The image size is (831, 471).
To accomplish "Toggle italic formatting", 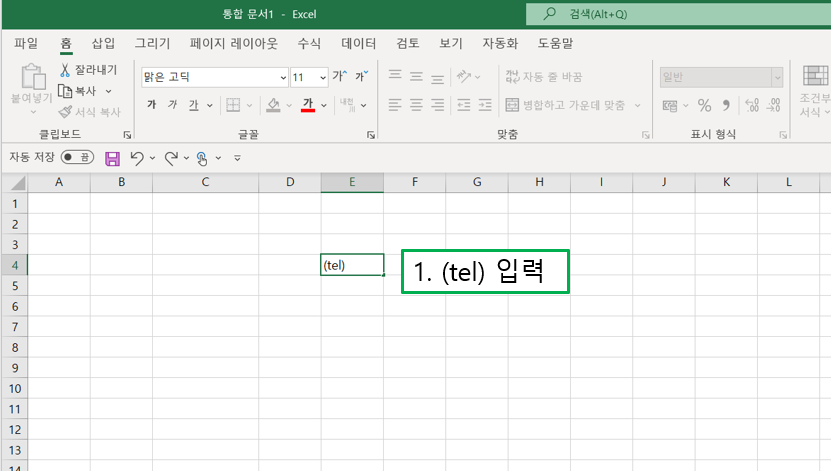I will 172,105.
